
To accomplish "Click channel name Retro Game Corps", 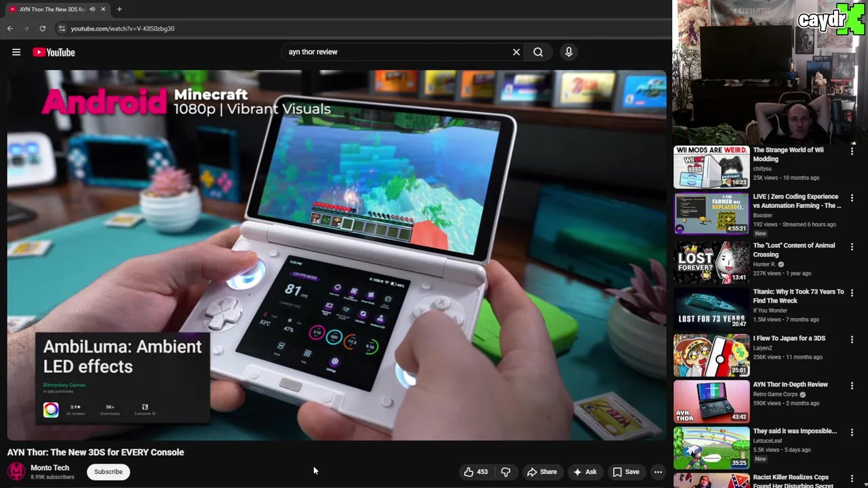I will coord(775,394).
